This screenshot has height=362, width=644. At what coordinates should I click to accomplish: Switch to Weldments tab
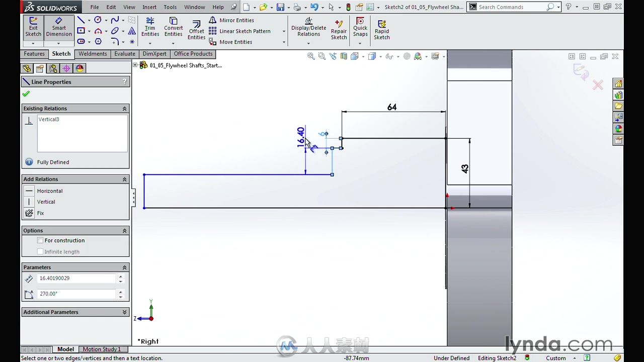click(93, 54)
